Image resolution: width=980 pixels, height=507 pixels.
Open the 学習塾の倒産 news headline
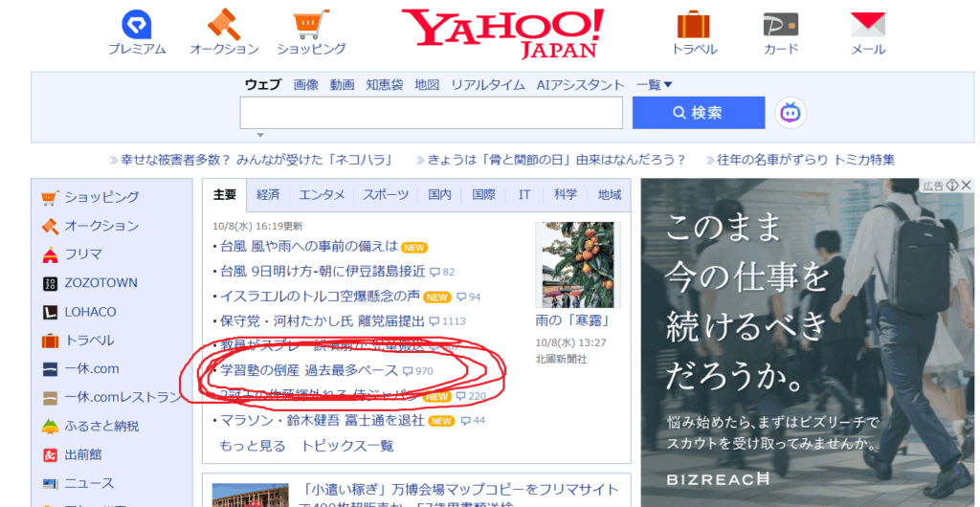pos(306,370)
